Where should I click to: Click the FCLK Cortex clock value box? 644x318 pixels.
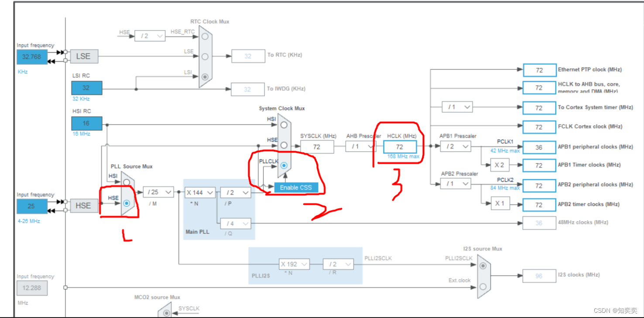click(x=540, y=127)
